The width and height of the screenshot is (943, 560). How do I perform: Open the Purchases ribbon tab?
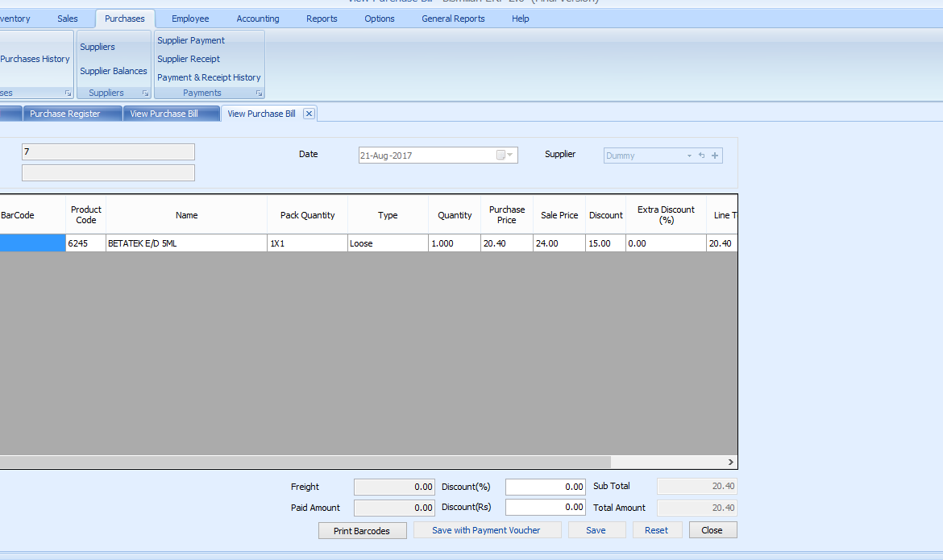click(x=125, y=19)
